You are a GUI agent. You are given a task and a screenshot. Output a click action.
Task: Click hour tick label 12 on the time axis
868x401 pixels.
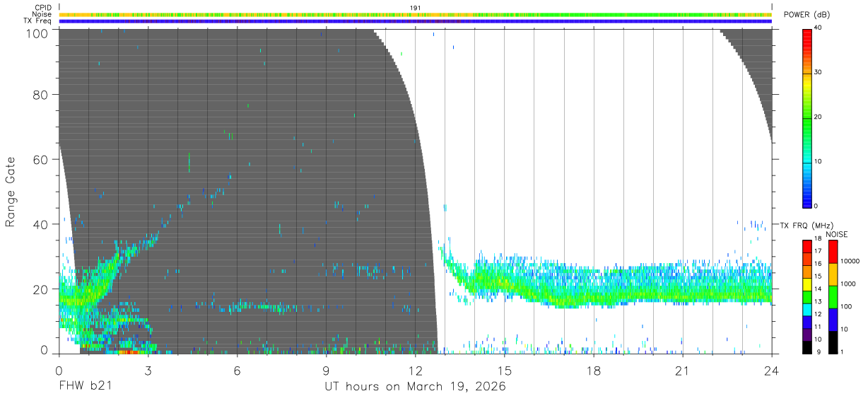click(x=415, y=370)
